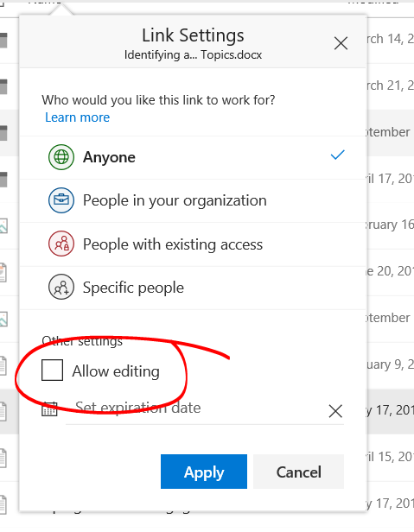Click the red existing access people icon
Image resolution: width=414 pixels, height=532 pixels.
61,244
